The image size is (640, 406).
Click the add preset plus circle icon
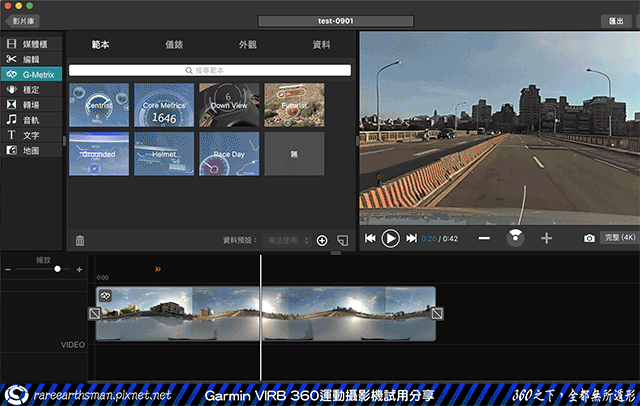[322, 240]
